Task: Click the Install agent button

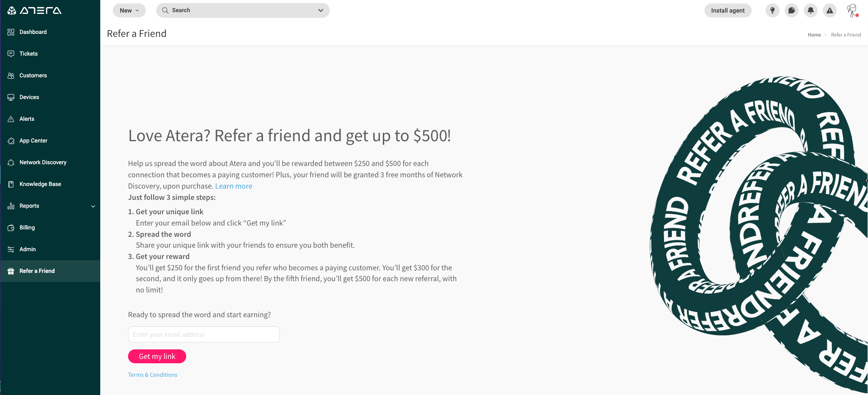Action: coord(728,10)
